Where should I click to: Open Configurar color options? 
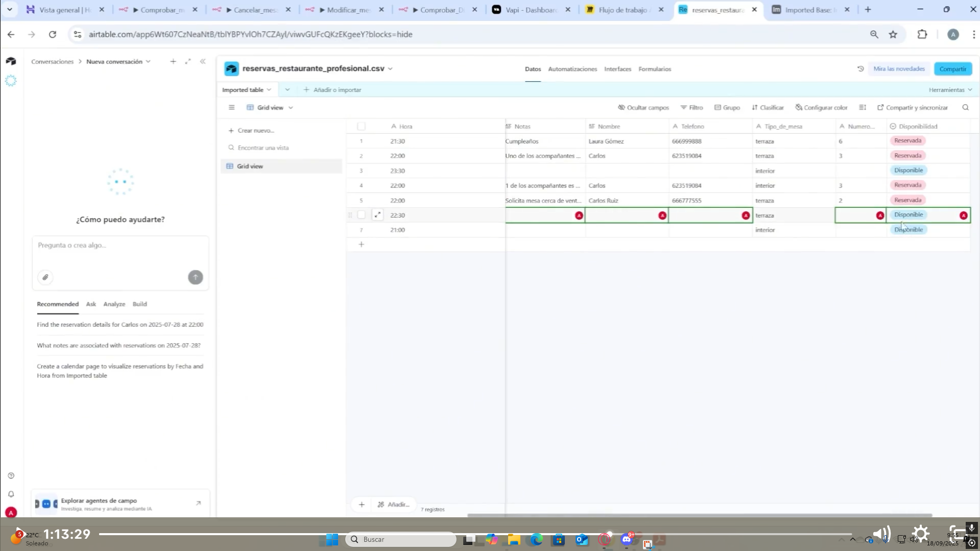pyautogui.click(x=821, y=108)
